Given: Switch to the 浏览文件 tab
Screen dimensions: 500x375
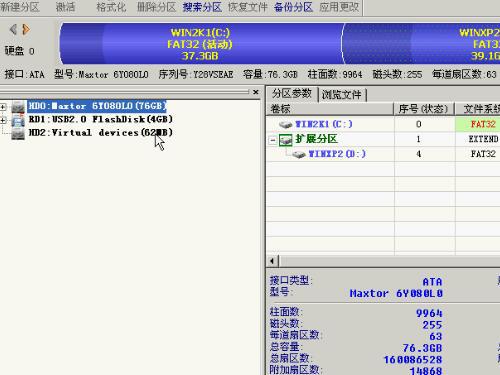Looking at the screenshot, I should coord(342,95).
